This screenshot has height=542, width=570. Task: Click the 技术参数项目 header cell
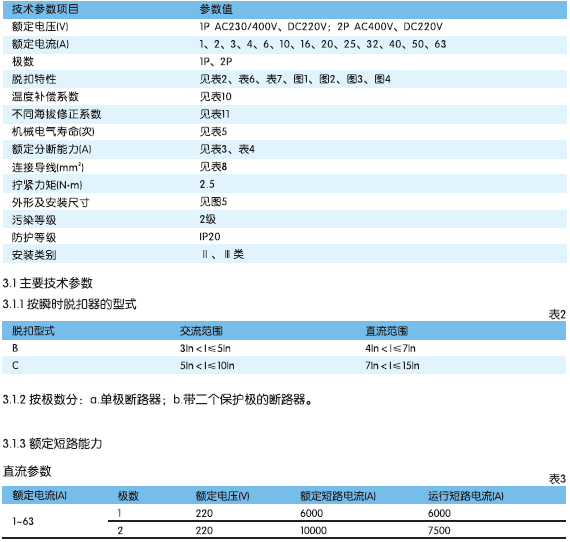[x=45, y=9]
